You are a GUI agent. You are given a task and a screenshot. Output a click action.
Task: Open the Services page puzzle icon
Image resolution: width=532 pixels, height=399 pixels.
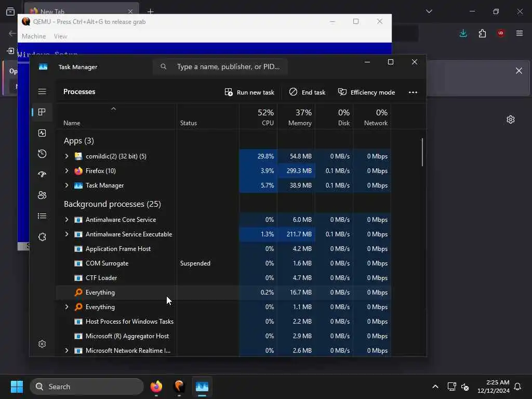click(x=42, y=237)
